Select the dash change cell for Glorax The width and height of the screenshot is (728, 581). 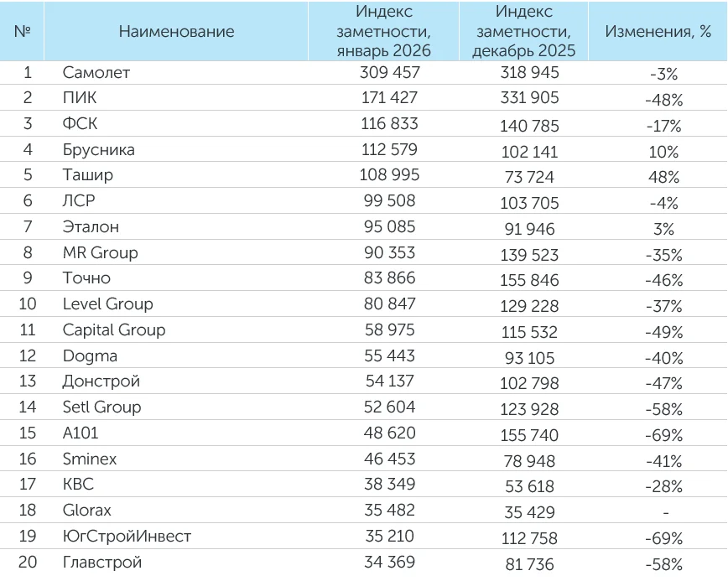(x=663, y=511)
